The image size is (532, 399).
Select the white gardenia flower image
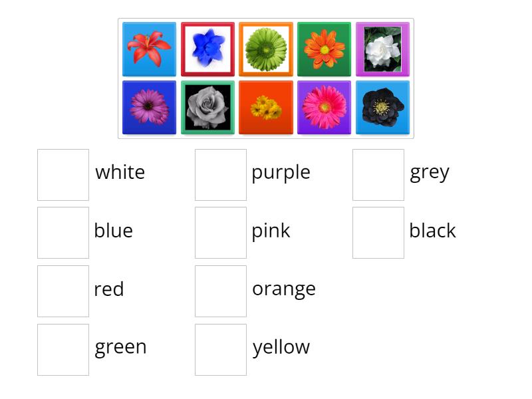tap(383, 49)
